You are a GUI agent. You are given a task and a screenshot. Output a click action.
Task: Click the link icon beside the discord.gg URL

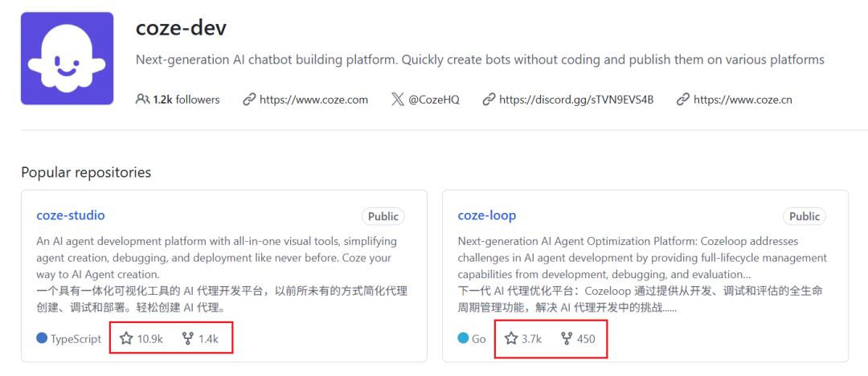[489, 100]
